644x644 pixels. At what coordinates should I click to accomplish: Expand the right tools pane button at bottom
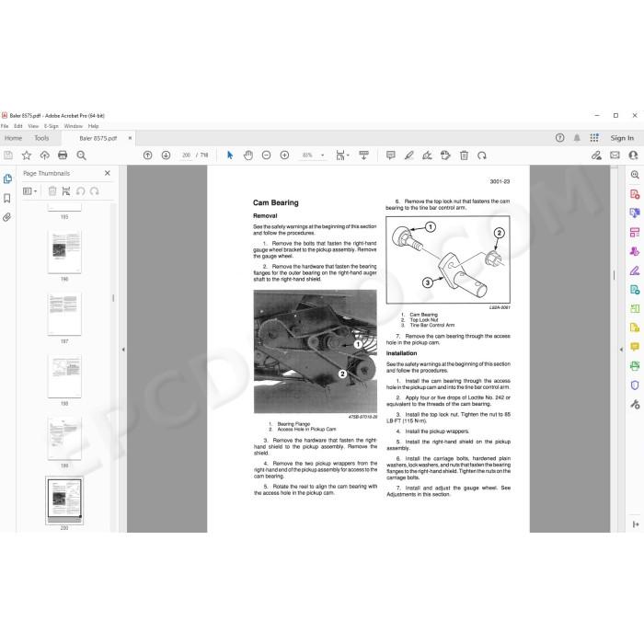[636, 524]
